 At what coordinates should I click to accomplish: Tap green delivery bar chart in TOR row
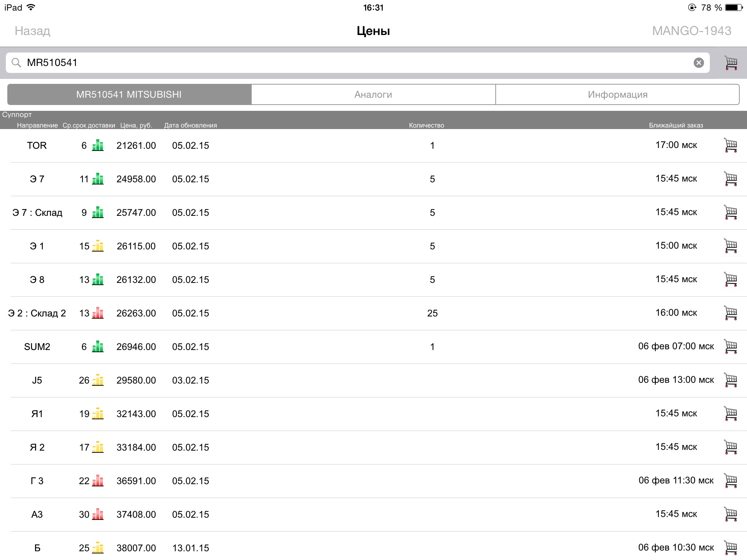(x=97, y=145)
